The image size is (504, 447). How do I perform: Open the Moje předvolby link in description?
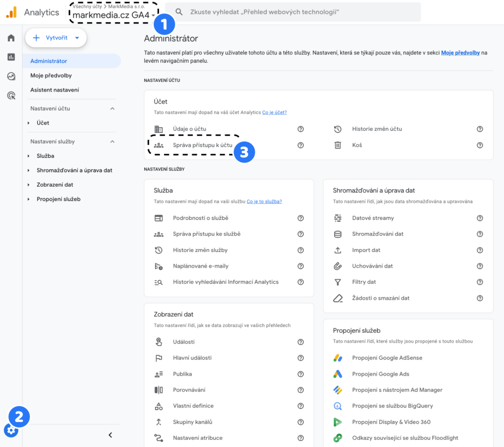click(460, 53)
